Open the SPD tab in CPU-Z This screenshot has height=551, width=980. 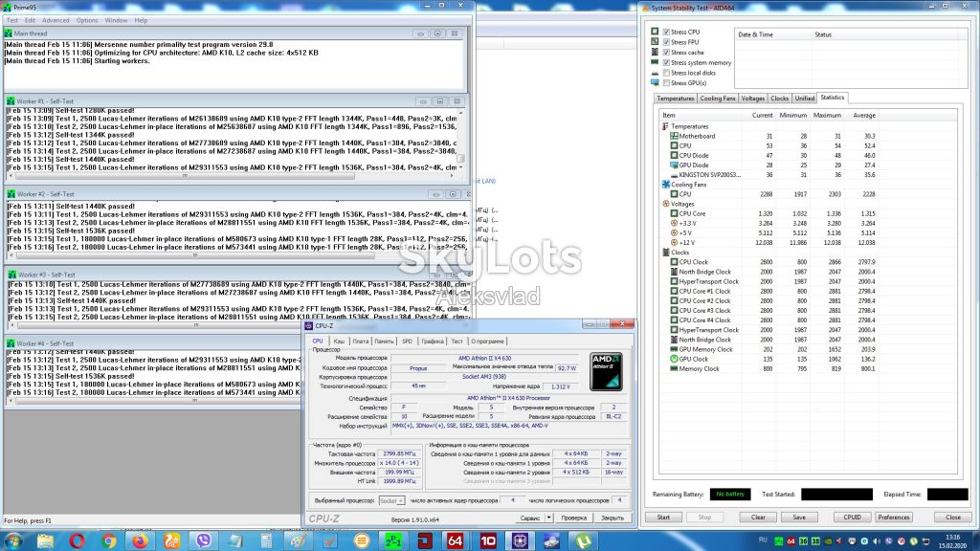pyautogui.click(x=407, y=342)
